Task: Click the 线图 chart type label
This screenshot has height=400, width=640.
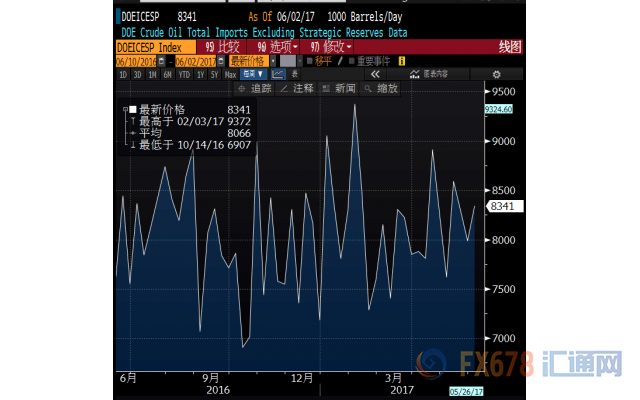Action: (x=510, y=47)
